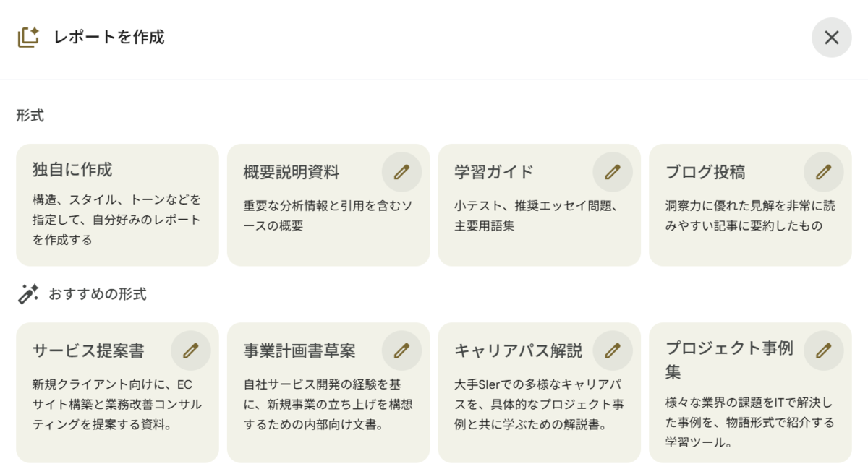Click the pencil edit icon on ブログ投稿 card

(824, 172)
